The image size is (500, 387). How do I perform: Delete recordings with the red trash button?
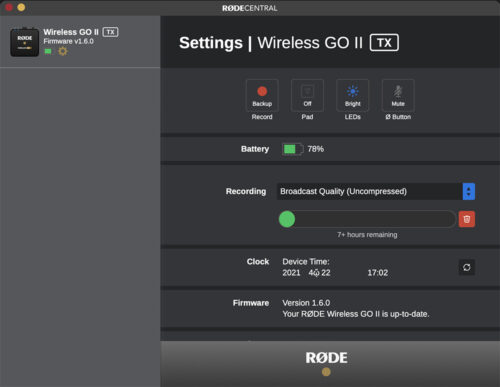coord(467,219)
